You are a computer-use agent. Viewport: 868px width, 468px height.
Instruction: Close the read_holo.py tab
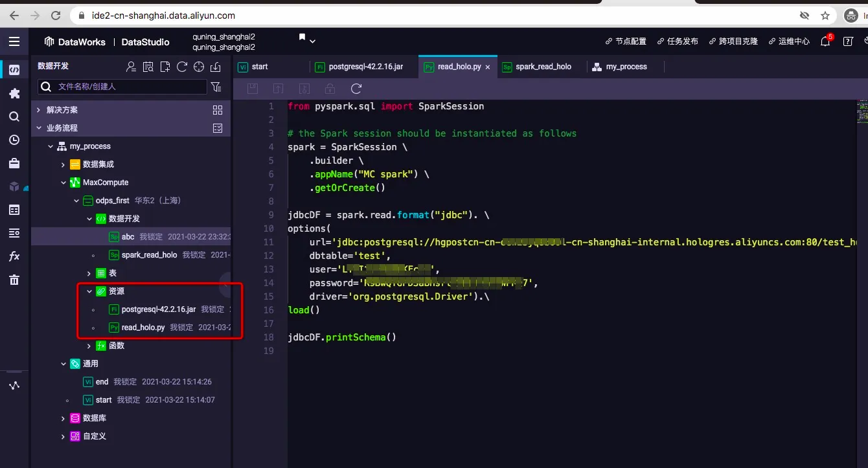point(488,67)
